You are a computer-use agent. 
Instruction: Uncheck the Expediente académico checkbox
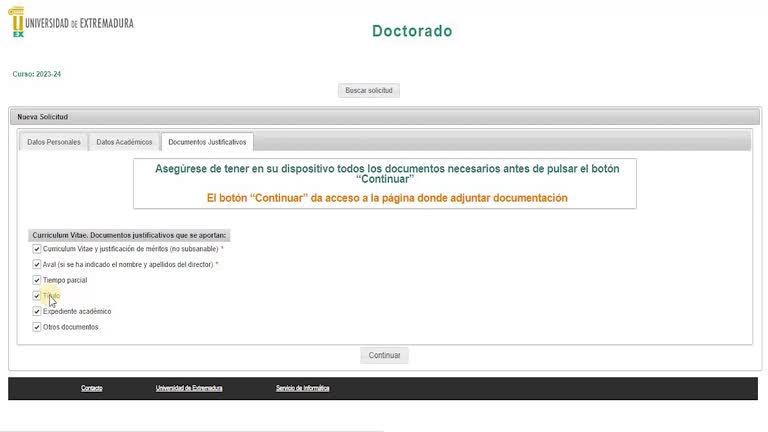click(37, 312)
